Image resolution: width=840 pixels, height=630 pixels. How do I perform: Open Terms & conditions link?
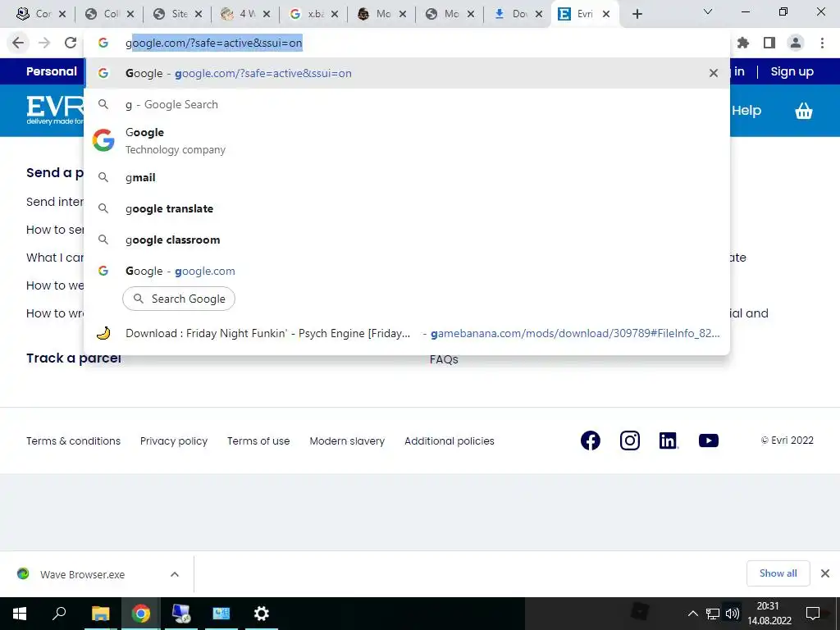point(73,441)
